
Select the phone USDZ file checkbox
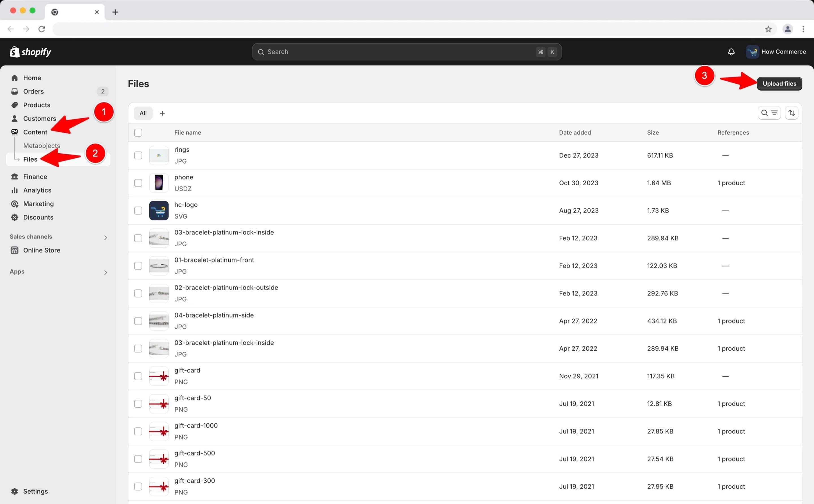coord(138,183)
